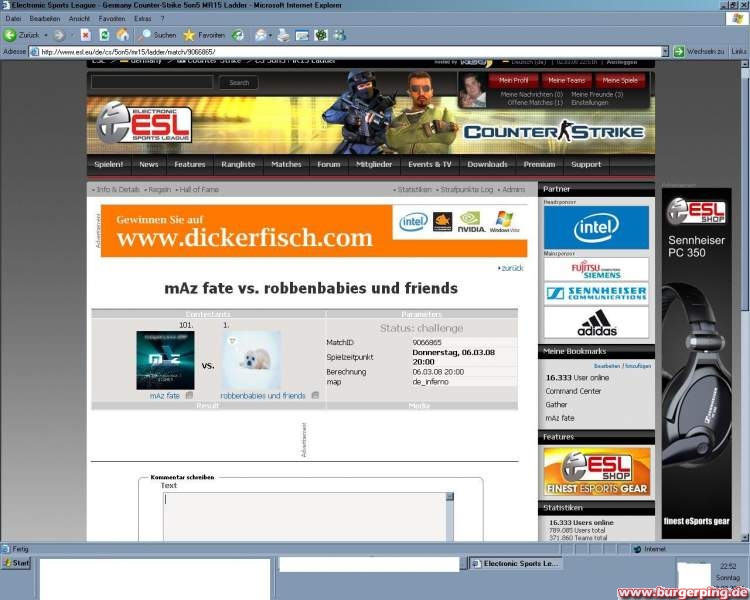This screenshot has height=600, width=750.
Task: Click the IE Back (Zurück) arrow icon
Action: point(10,35)
